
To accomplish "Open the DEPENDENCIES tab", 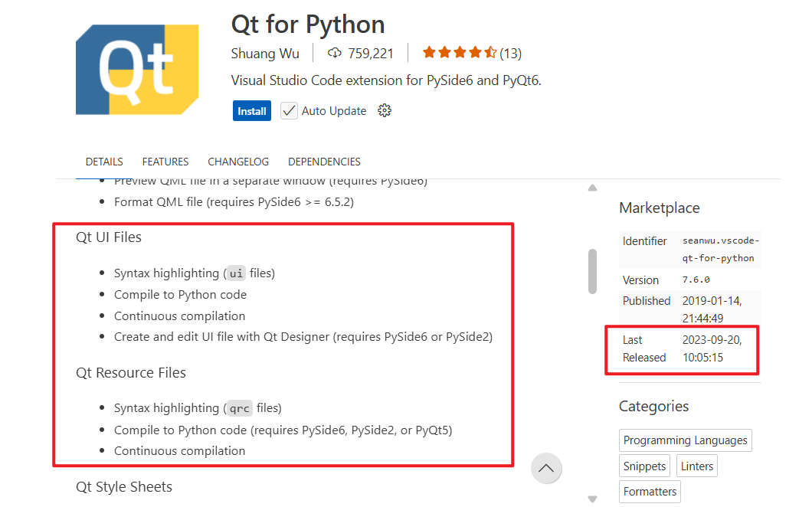I will click(x=324, y=162).
